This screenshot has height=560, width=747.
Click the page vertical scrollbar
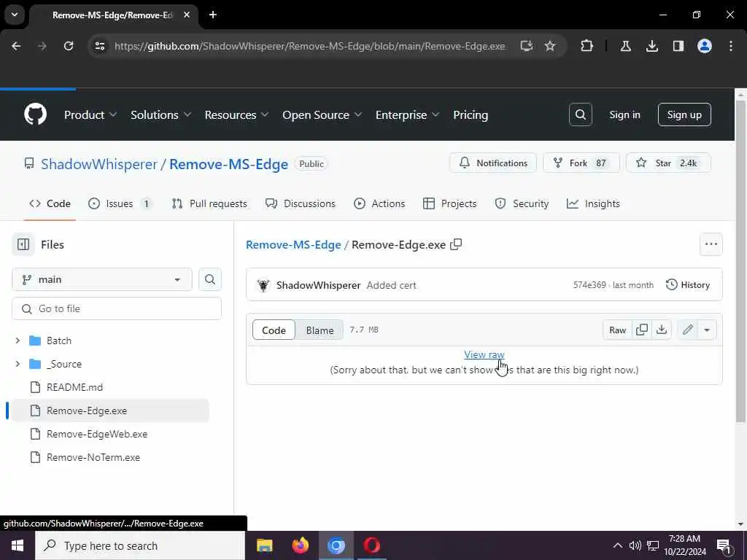pos(740,262)
